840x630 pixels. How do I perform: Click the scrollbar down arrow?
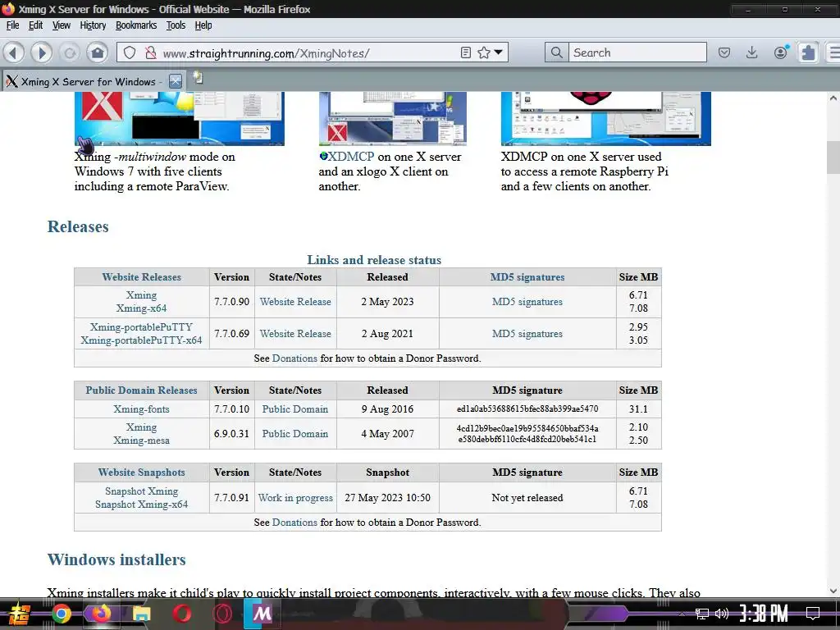[x=833, y=591]
